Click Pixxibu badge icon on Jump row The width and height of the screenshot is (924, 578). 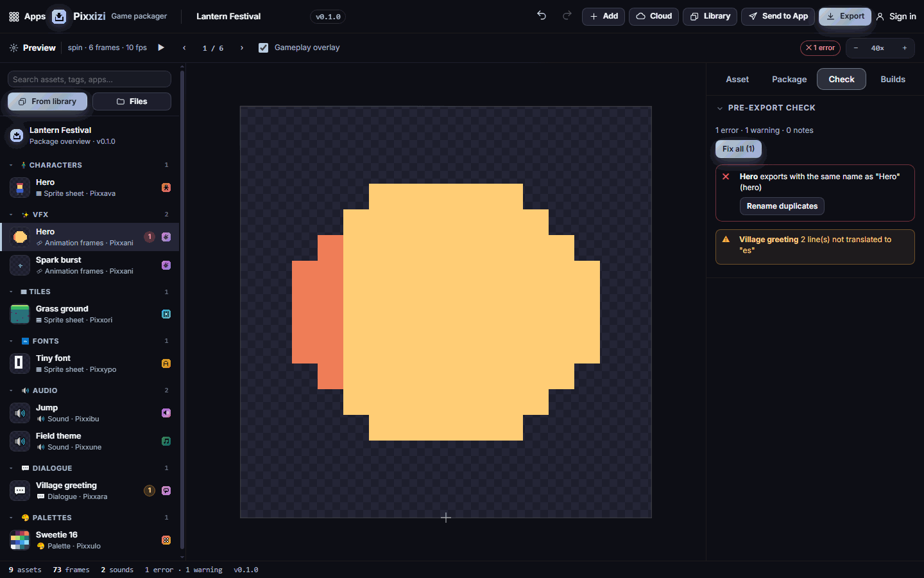click(x=166, y=413)
